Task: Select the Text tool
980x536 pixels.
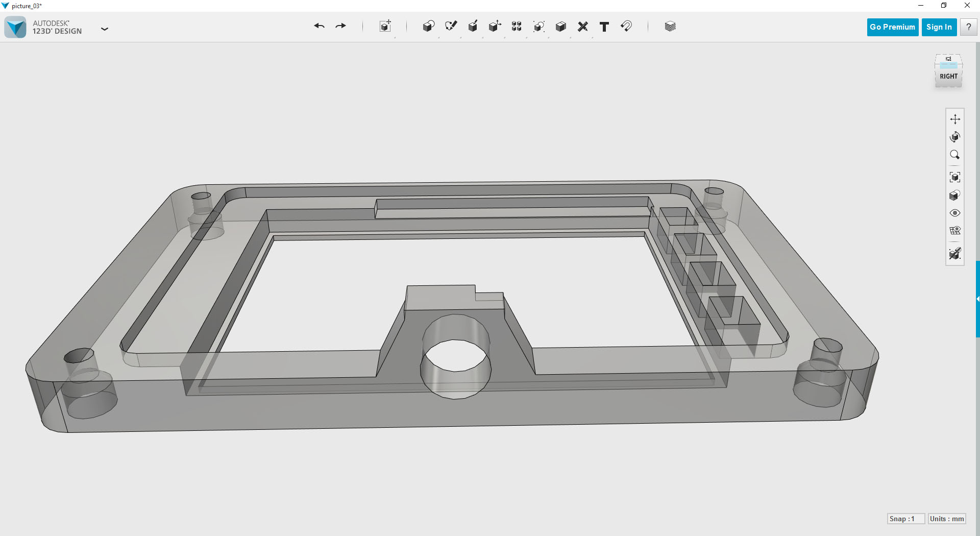Action: point(604,27)
